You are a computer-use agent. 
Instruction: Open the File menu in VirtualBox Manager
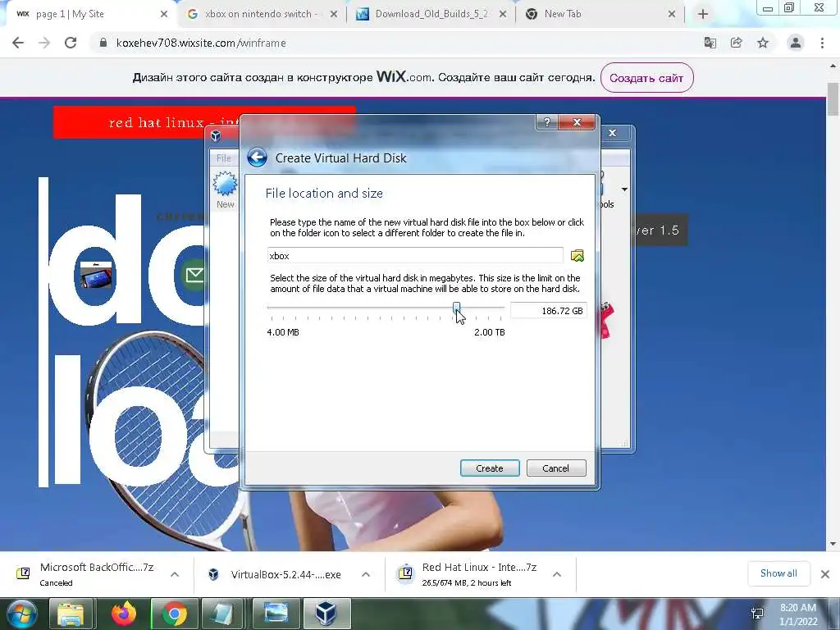(x=223, y=158)
